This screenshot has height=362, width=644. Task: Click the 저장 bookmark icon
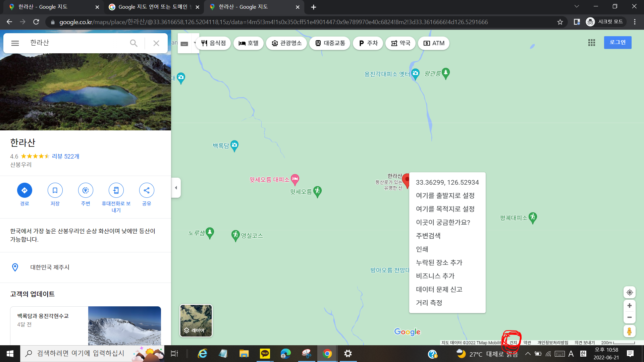(x=55, y=190)
